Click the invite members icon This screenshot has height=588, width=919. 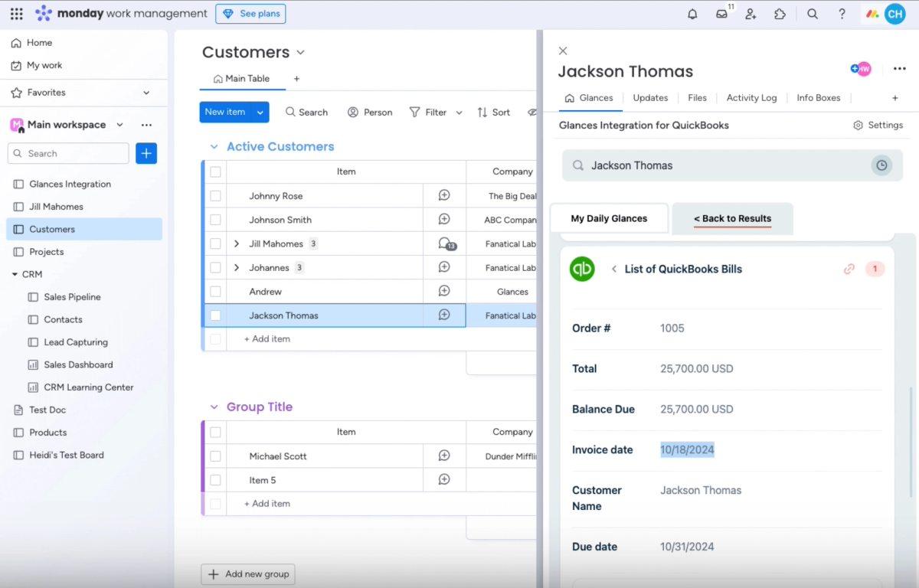click(751, 14)
